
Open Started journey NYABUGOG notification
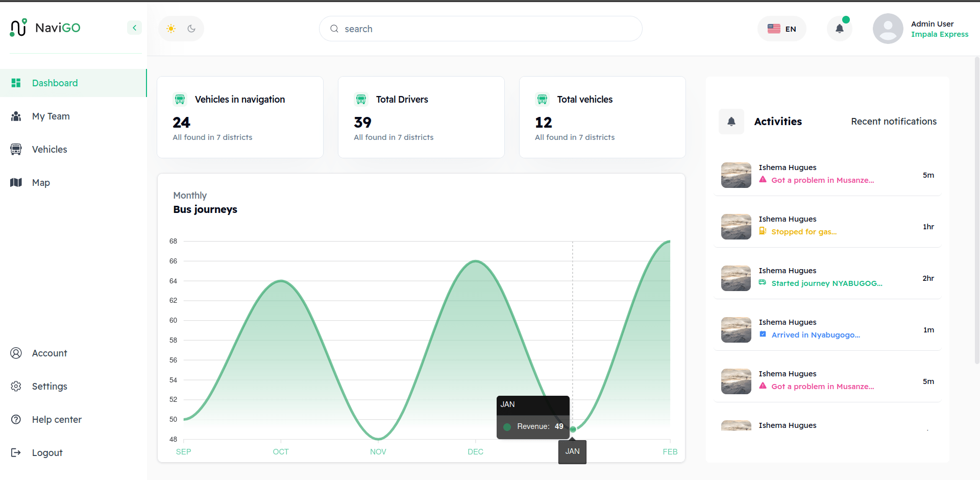827,278
